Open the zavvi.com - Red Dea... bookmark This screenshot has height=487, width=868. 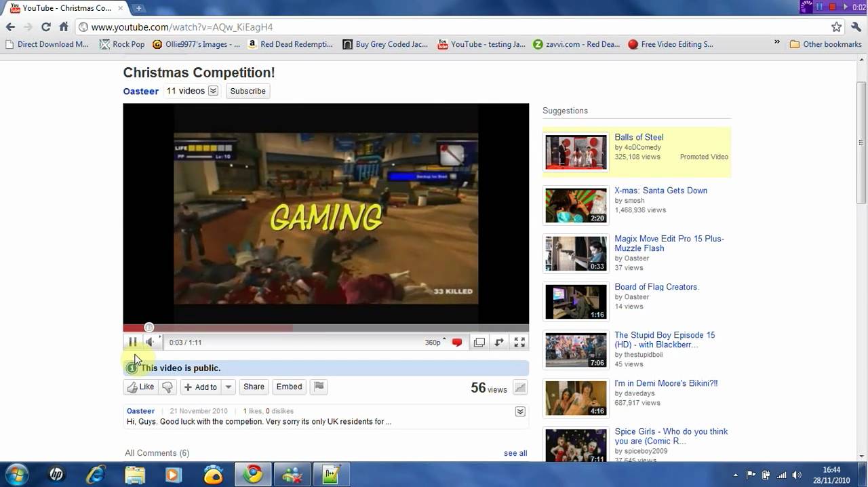(576, 44)
